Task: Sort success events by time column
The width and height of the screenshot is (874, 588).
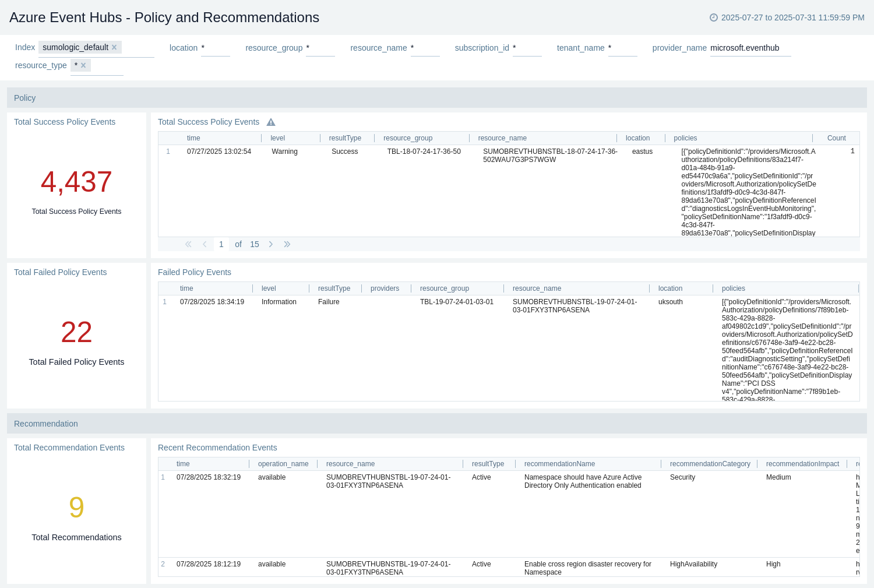Action: [x=193, y=138]
